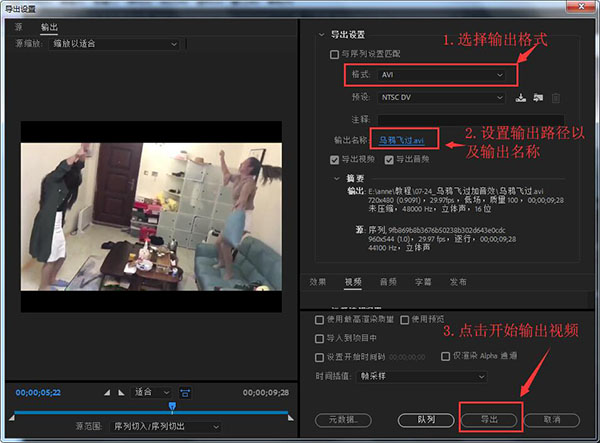Enable 使用最高渲染质量 checkbox

pos(319,319)
